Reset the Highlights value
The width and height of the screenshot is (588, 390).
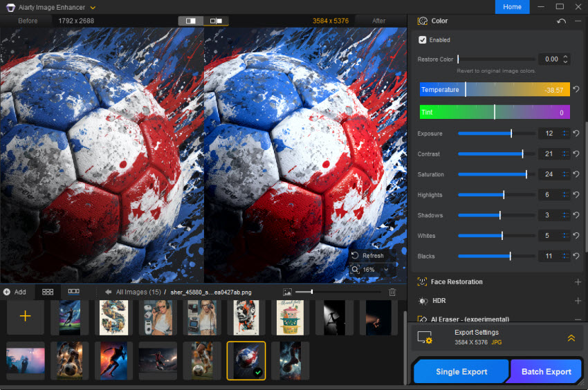(x=576, y=194)
